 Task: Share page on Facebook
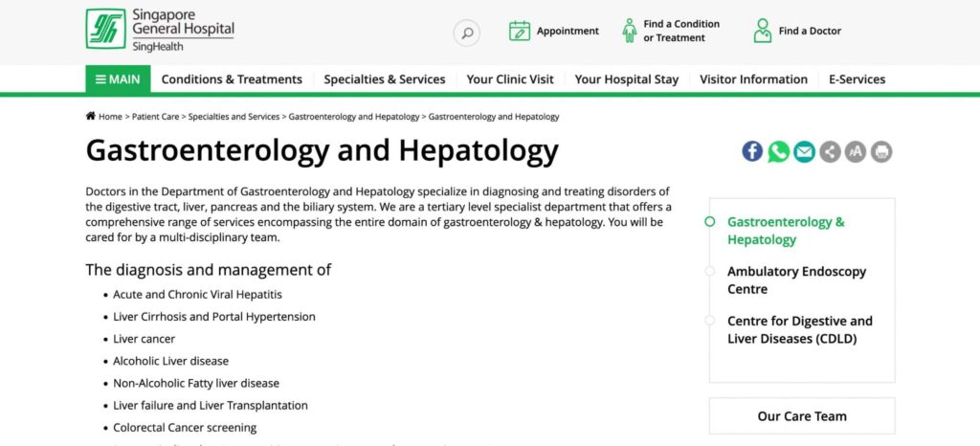tap(753, 151)
